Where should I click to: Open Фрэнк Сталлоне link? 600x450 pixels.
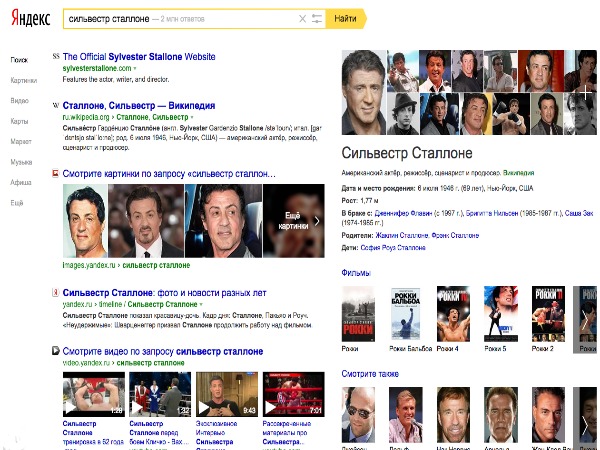click(x=455, y=235)
